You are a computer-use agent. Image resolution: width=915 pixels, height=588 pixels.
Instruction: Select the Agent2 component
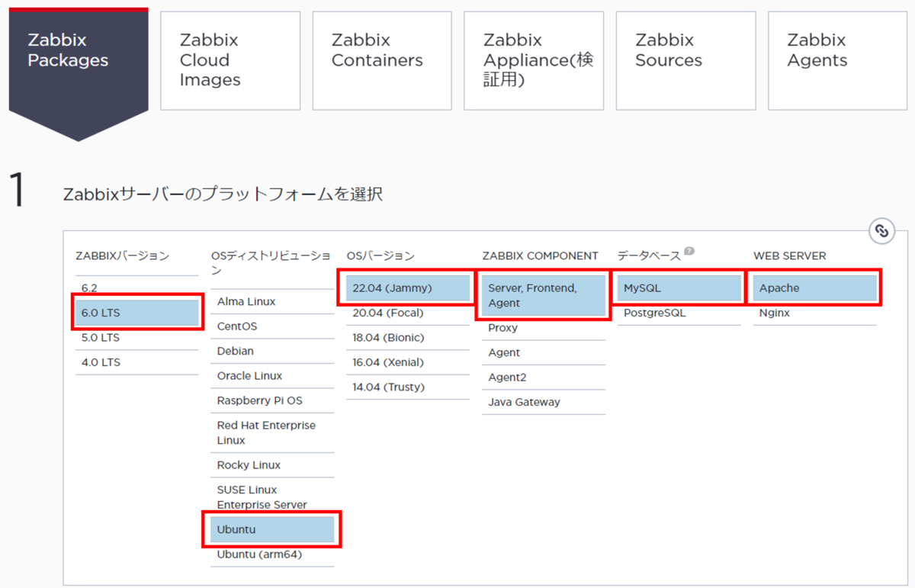tap(544, 378)
